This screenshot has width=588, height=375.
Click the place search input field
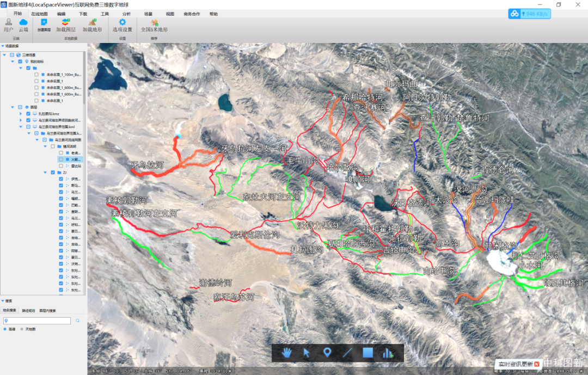[x=38, y=321]
